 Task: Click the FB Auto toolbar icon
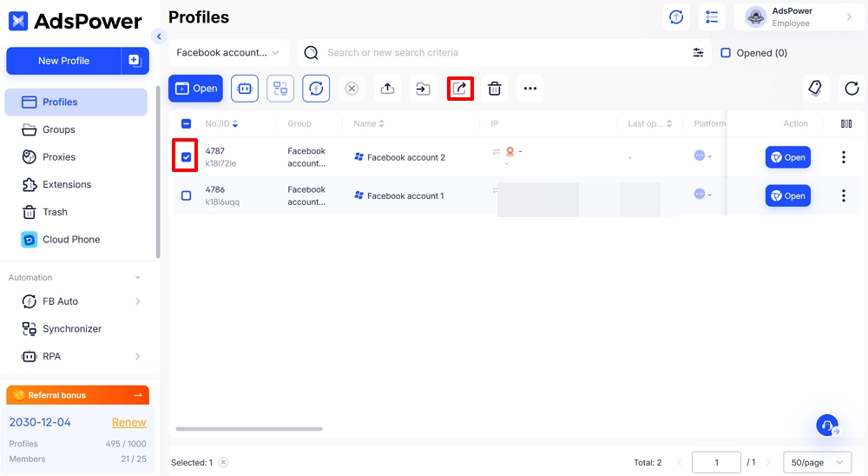316,89
